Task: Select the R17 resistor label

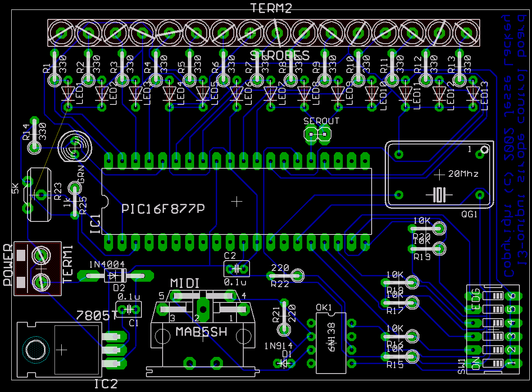Action: [395, 311]
